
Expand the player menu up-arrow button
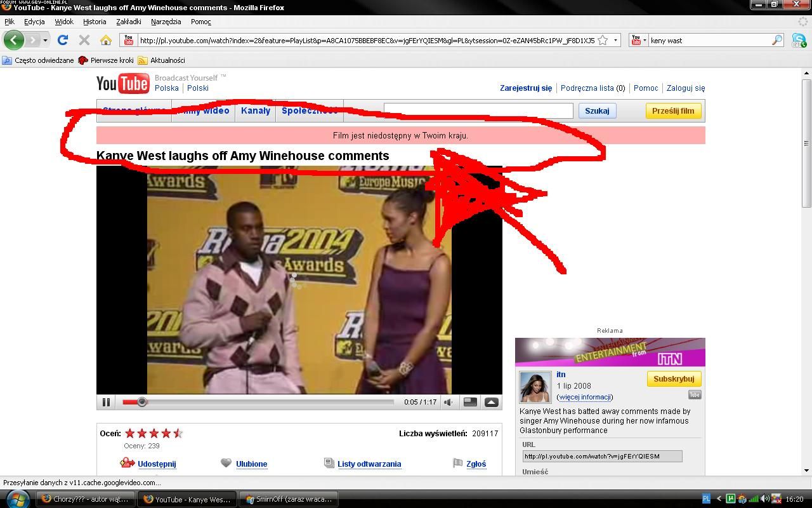[x=492, y=402]
